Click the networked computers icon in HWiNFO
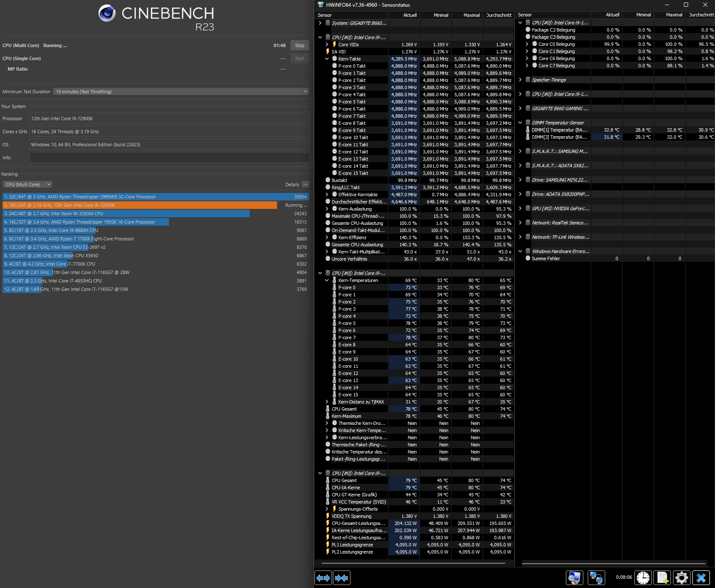Image resolution: width=715 pixels, height=588 pixels. point(596,578)
